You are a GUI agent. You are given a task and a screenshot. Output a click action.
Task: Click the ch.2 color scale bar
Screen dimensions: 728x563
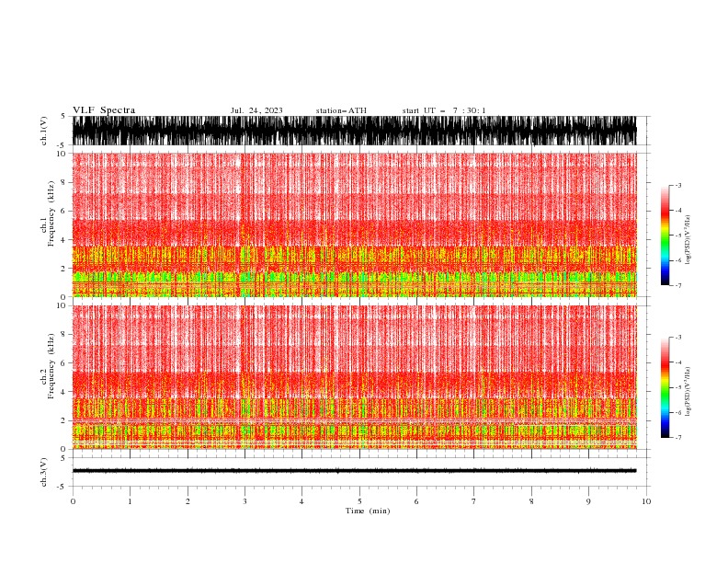665,387
